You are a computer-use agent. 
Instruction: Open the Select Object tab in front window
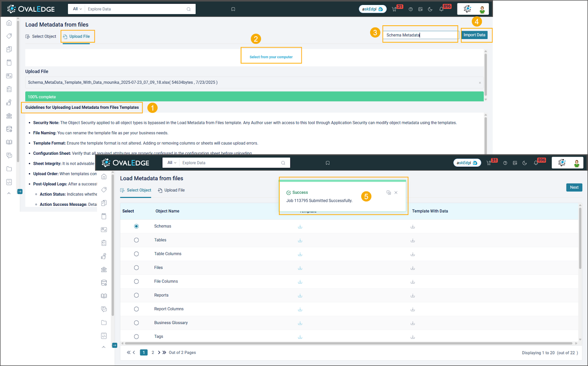(x=136, y=190)
